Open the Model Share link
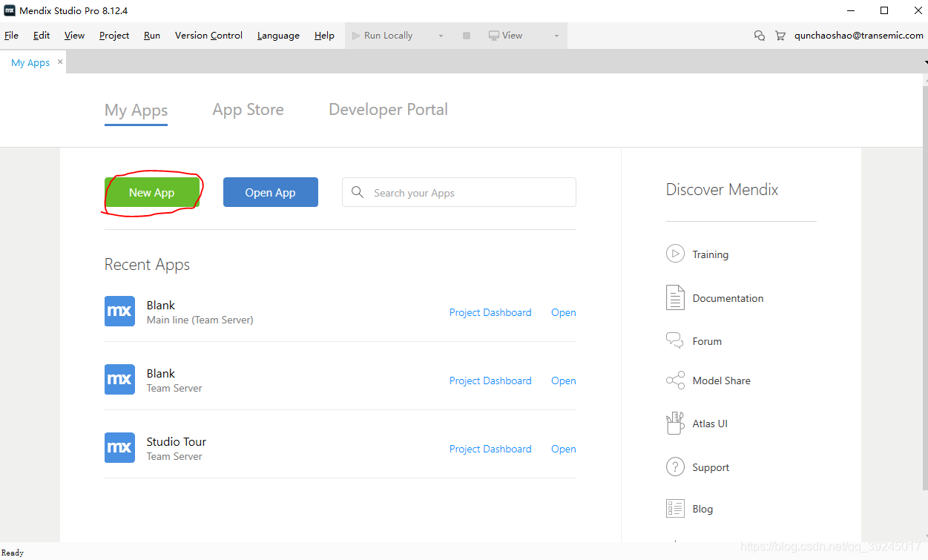This screenshot has height=560, width=928. (x=721, y=381)
